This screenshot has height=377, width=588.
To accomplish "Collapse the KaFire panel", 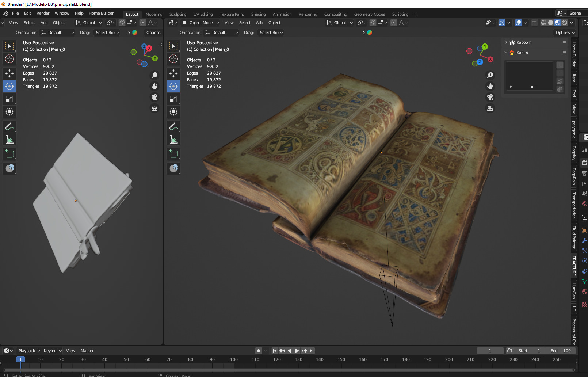I will tap(506, 52).
